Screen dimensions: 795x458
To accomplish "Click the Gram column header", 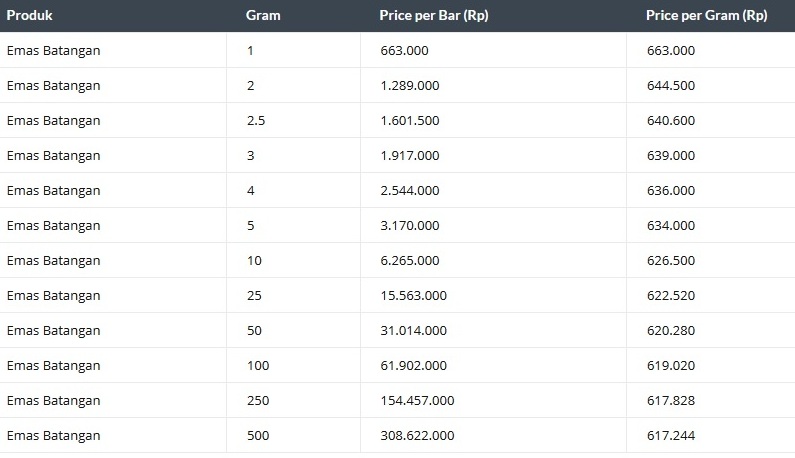I will [x=263, y=15].
